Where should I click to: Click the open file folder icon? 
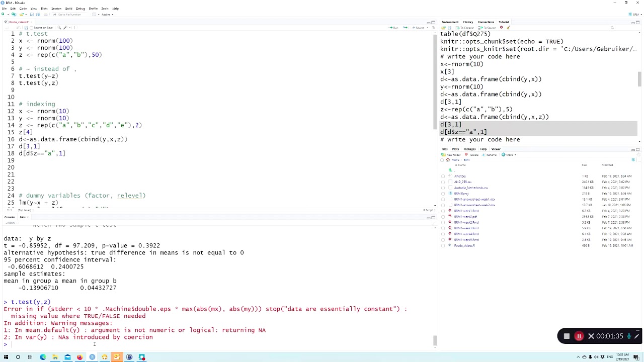point(22,15)
